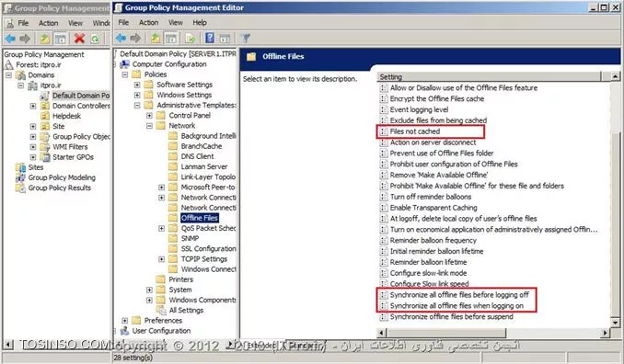
Task: Select Lanman Server folder in Editor tree
Action: point(204,166)
